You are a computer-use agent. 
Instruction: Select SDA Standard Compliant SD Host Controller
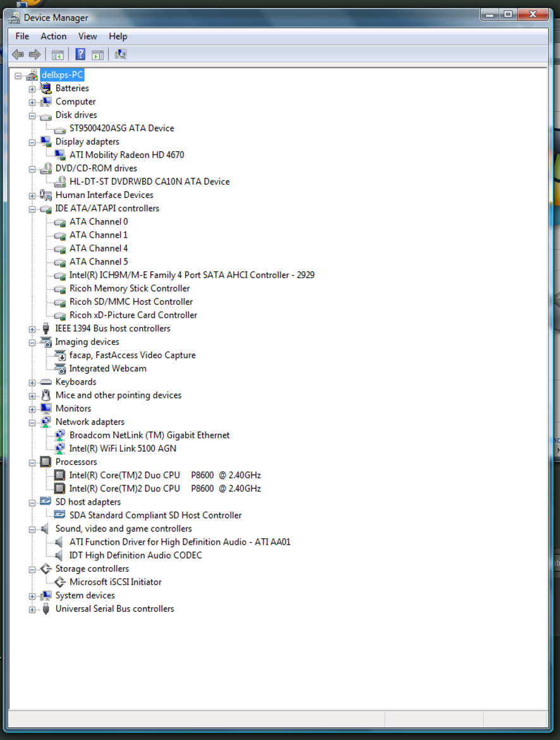(x=155, y=515)
